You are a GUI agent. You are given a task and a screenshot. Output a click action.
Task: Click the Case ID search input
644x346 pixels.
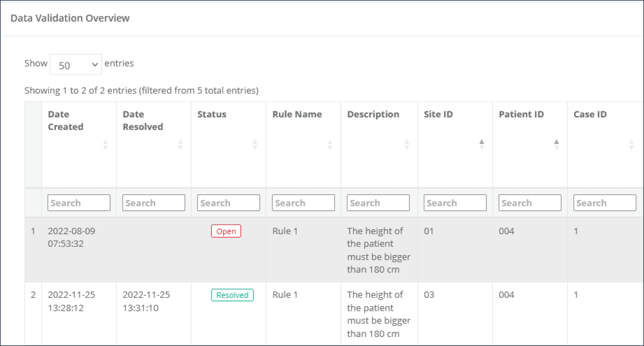click(604, 203)
